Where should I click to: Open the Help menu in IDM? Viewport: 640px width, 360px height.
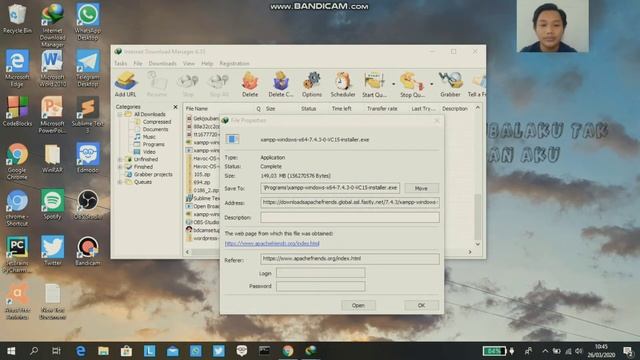pos(207,63)
